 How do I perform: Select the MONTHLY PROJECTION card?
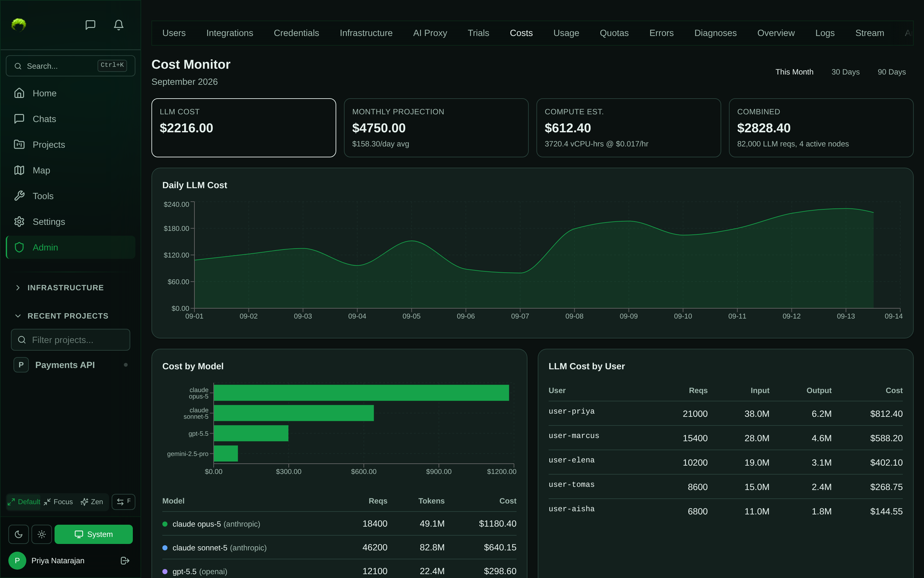(x=436, y=128)
